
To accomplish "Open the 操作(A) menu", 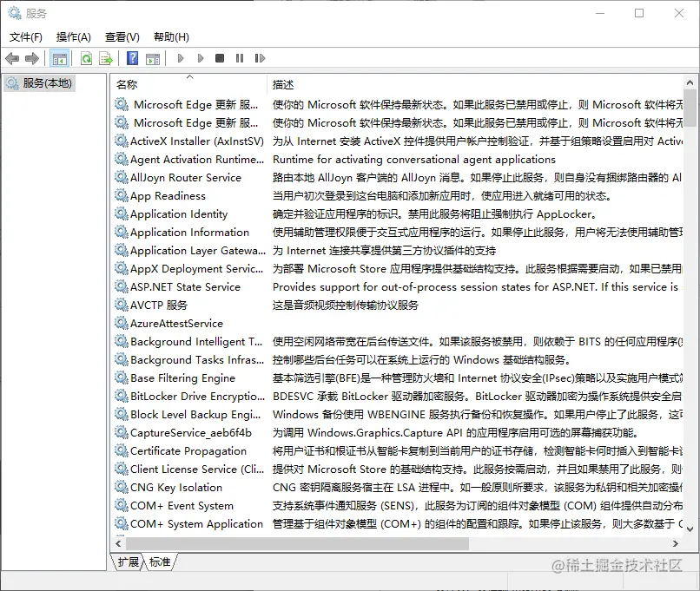I will click(x=74, y=37).
